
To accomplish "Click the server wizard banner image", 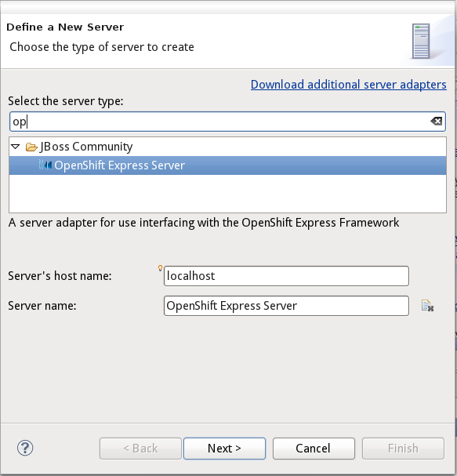I will point(421,42).
